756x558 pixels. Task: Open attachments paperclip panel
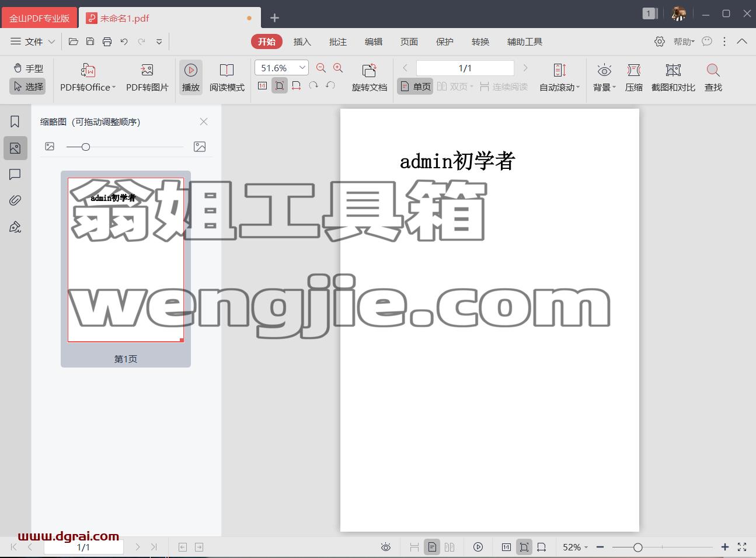coord(15,200)
